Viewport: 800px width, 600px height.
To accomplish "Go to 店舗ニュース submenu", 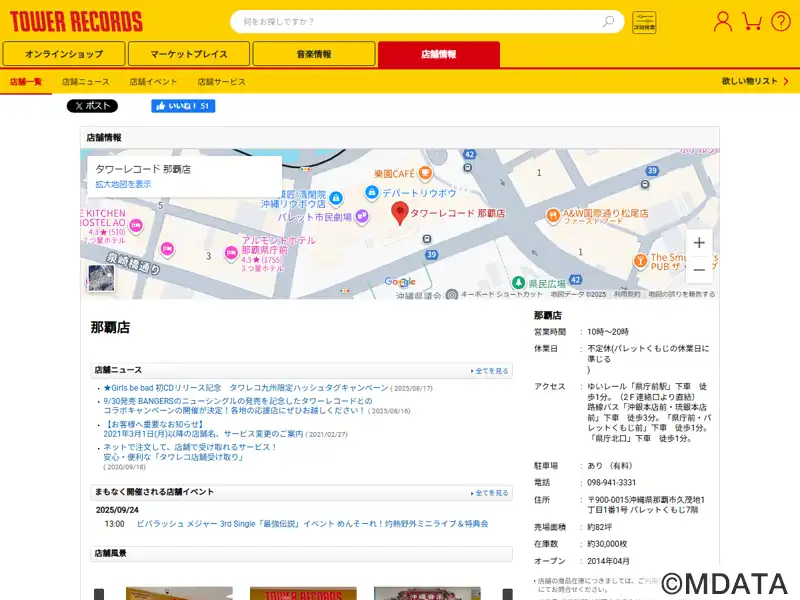I will [86, 82].
